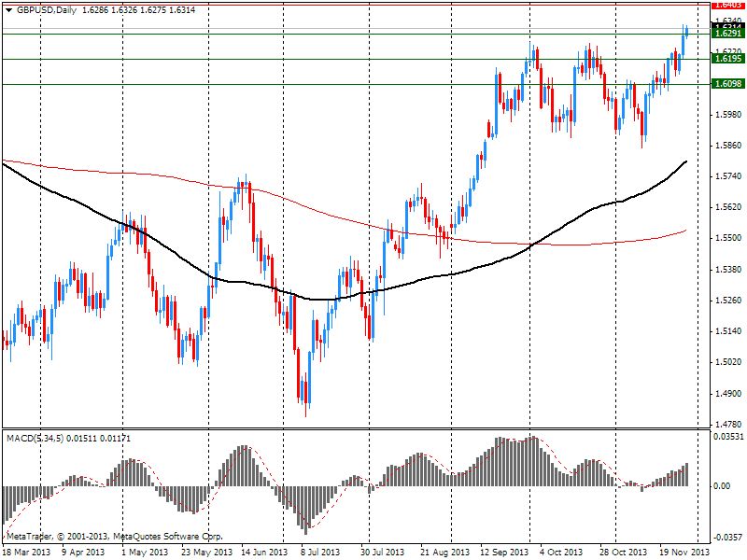Select the horizontal green line at 1.6195
Image resolution: width=747 pixels, height=560 pixels.
(280, 59)
